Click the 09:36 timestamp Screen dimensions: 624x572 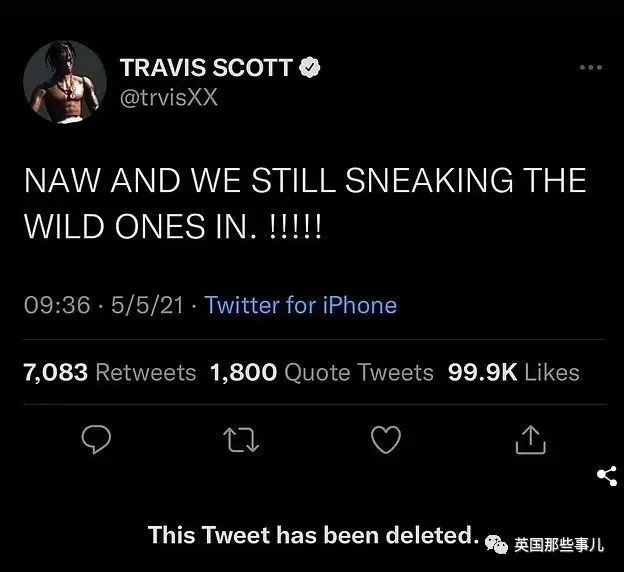click(x=57, y=305)
